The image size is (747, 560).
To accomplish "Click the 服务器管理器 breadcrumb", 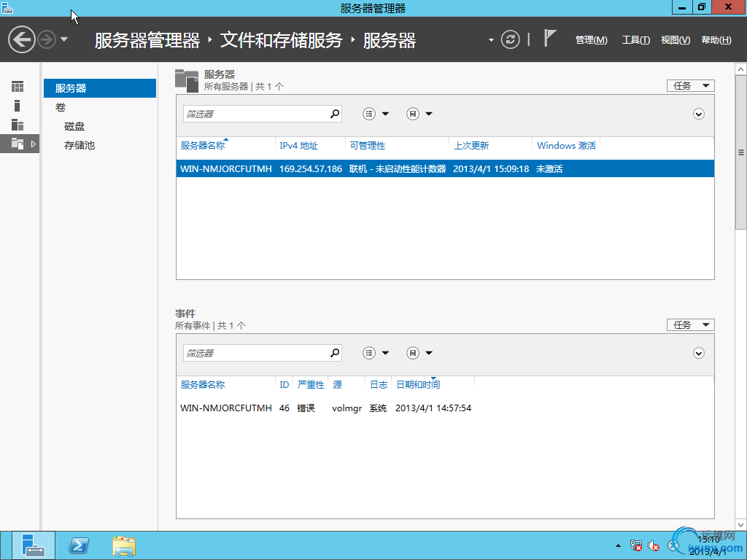I will 147,40.
